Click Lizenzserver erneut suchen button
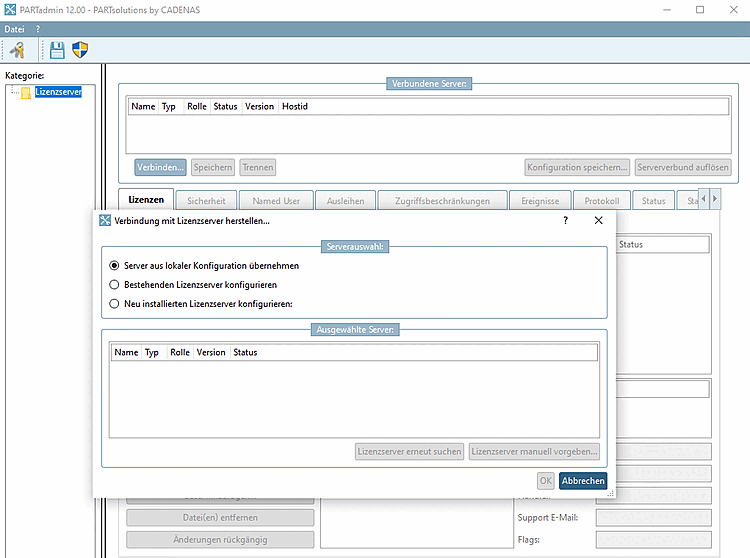The width and height of the screenshot is (750, 558). tap(409, 451)
